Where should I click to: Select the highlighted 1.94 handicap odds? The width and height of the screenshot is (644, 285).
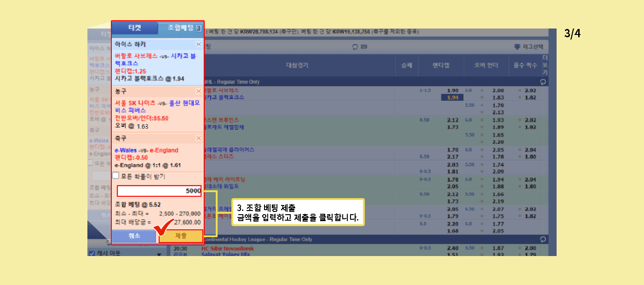click(449, 97)
